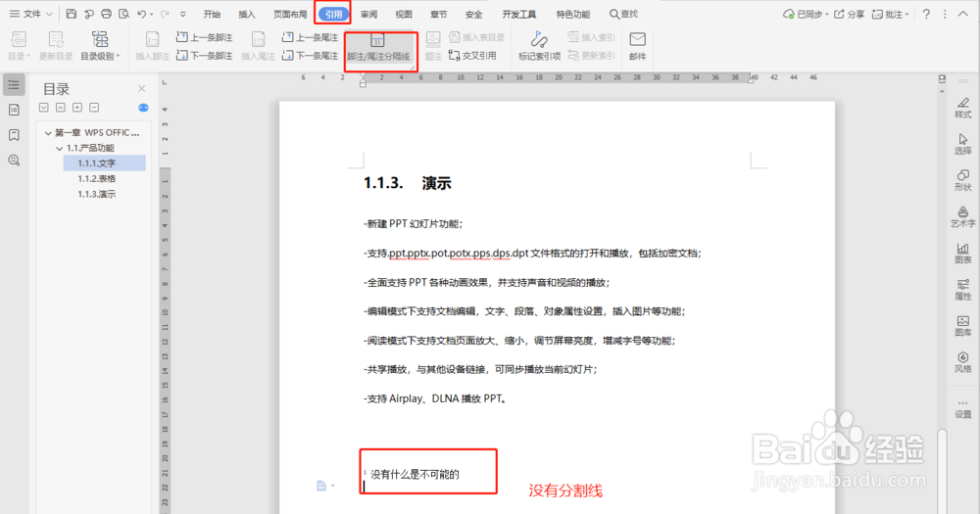Click 上一条尾注 button
The image size is (980, 514).
(310, 37)
